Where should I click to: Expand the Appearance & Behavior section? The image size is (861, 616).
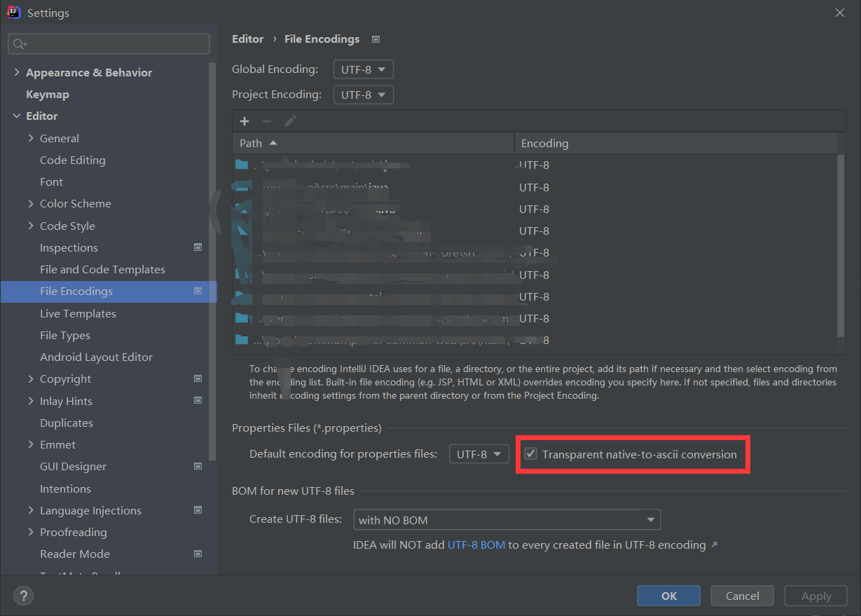17,72
